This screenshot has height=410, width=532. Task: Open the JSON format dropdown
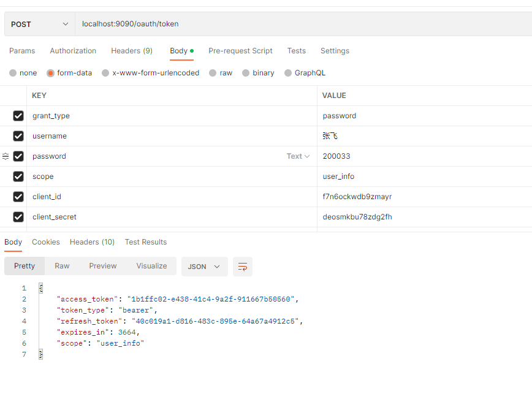(x=204, y=267)
